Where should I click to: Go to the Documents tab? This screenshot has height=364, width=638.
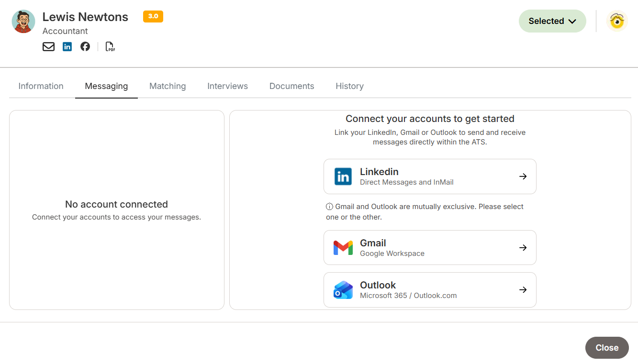(x=291, y=86)
